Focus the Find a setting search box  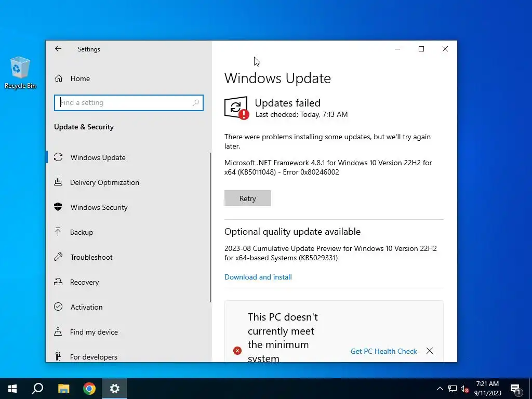(x=129, y=103)
